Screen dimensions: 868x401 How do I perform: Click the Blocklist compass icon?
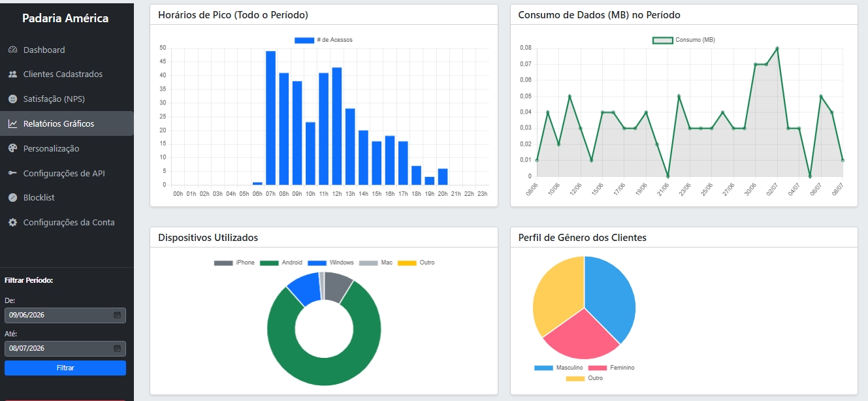coord(12,197)
